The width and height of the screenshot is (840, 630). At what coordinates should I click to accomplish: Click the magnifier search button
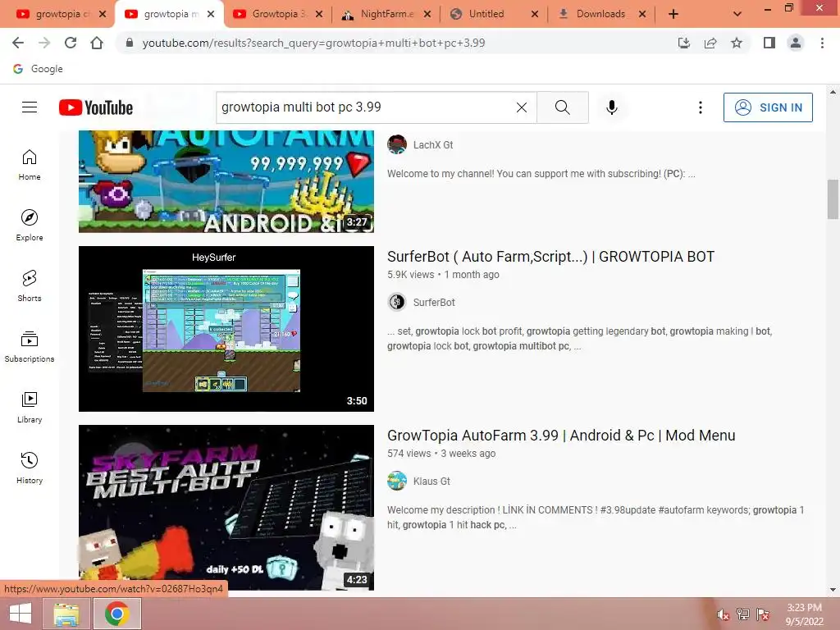click(x=563, y=107)
